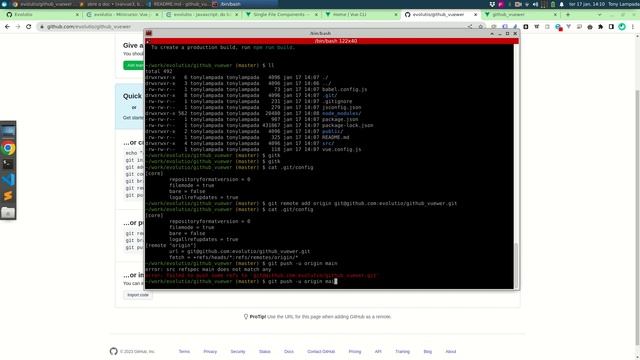Bookmark this page with the star icon
Image resolution: width=640 pixels, height=360 pixels.
click(x=480, y=27)
